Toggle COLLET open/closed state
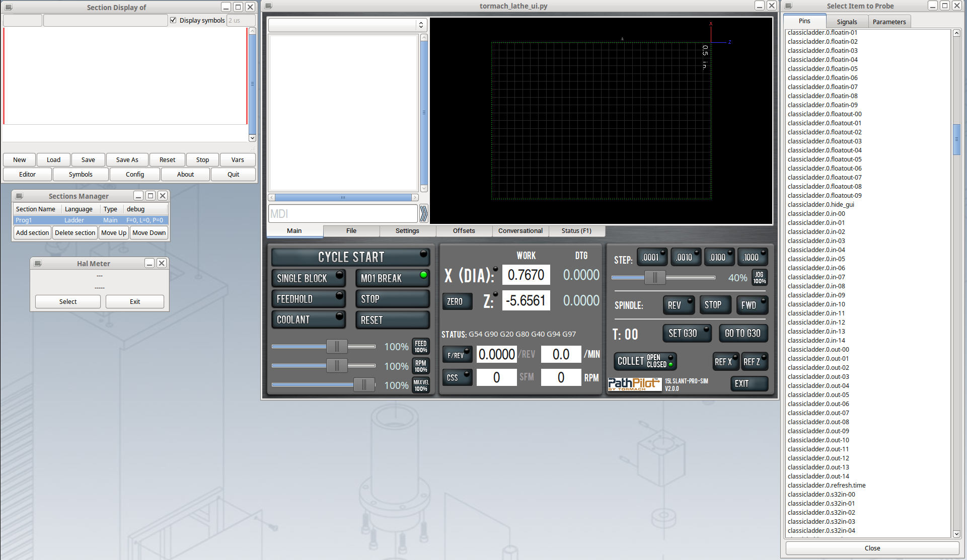Screen dimensions: 967x560 [x=645, y=361]
